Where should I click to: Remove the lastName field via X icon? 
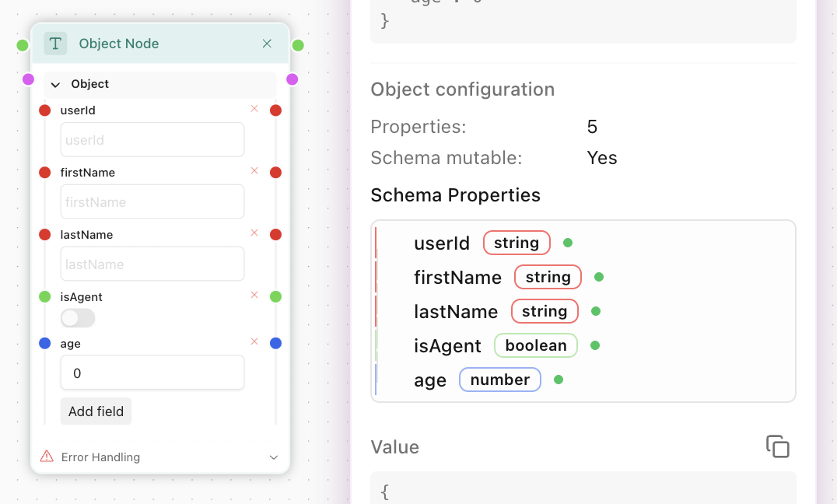[x=254, y=233]
